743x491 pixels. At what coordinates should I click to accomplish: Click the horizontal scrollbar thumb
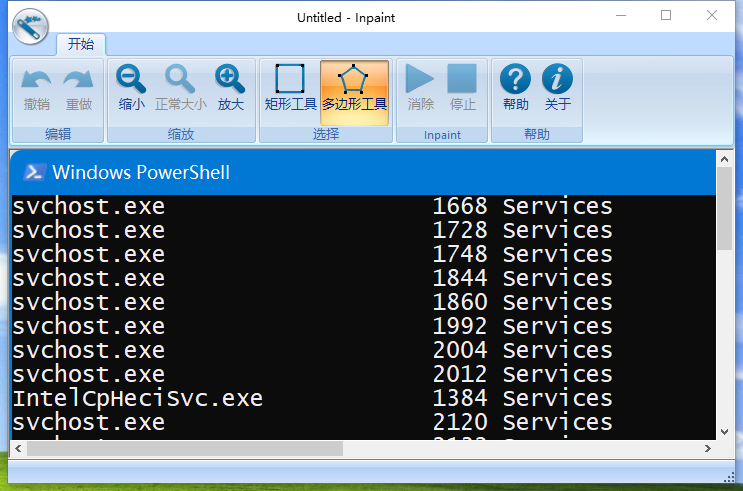[185, 448]
